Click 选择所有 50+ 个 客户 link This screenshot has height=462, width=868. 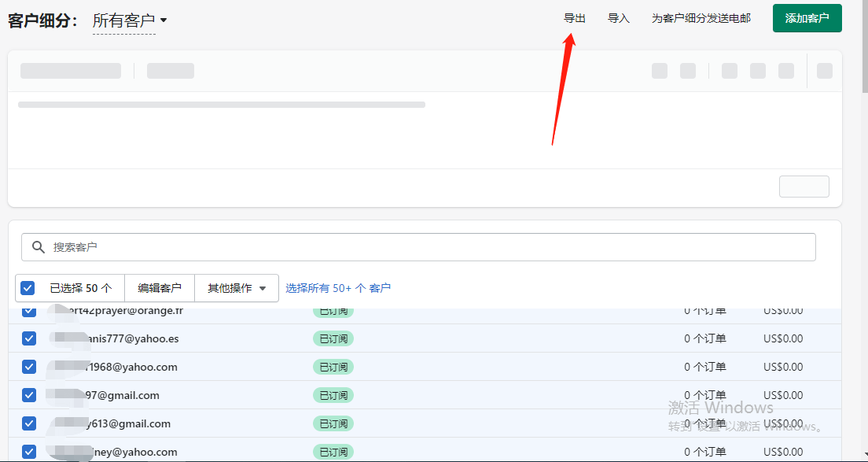click(x=338, y=288)
